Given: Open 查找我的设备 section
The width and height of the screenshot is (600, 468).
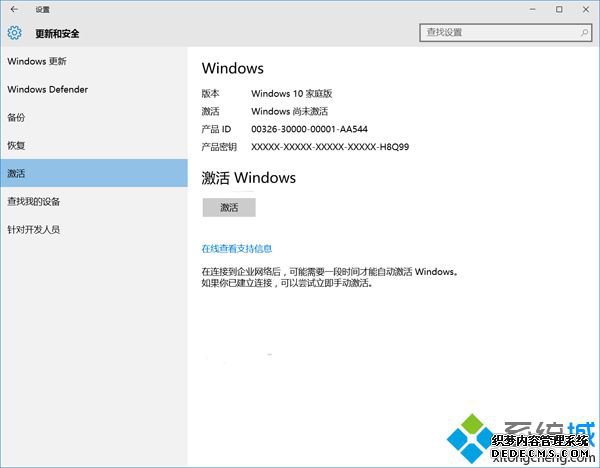Looking at the screenshot, I should 94,201.
